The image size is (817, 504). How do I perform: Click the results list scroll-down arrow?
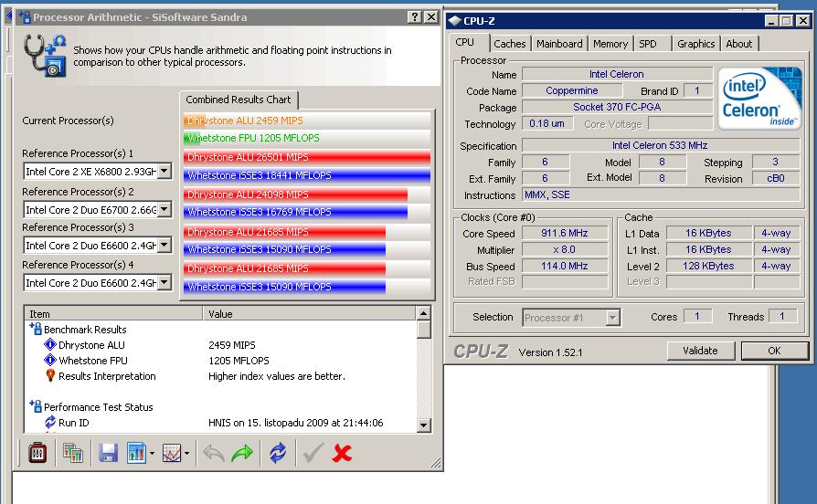tap(423, 425)
